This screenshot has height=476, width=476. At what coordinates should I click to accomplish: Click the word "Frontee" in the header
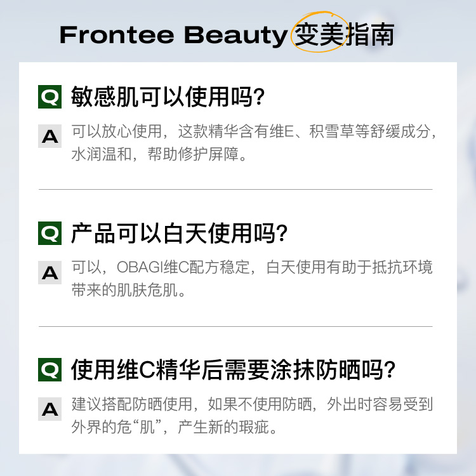pos(117,35)
